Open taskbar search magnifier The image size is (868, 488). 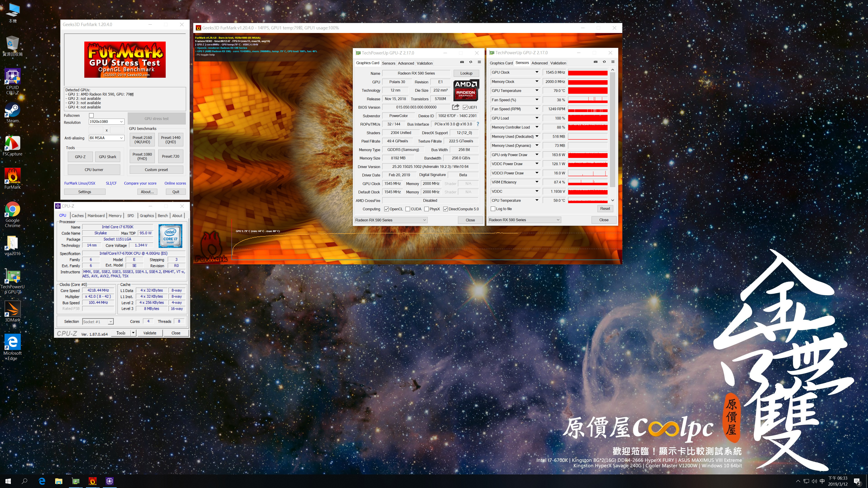[x=24, y=481]
